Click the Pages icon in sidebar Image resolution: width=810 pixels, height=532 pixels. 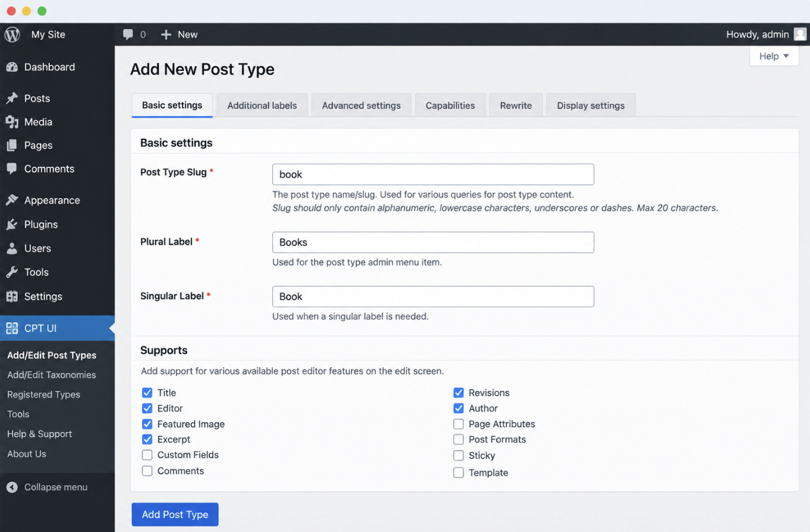point(12,145)
